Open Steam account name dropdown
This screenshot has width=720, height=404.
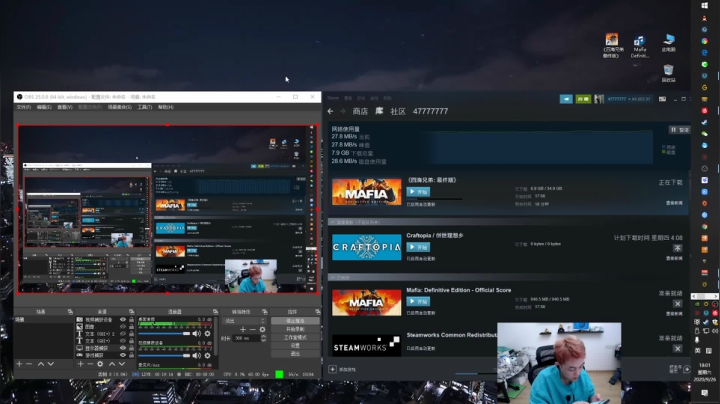tap(629, 99)
